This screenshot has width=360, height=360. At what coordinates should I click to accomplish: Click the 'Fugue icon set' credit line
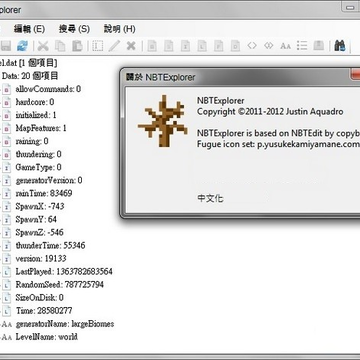(x=278, y=145)
